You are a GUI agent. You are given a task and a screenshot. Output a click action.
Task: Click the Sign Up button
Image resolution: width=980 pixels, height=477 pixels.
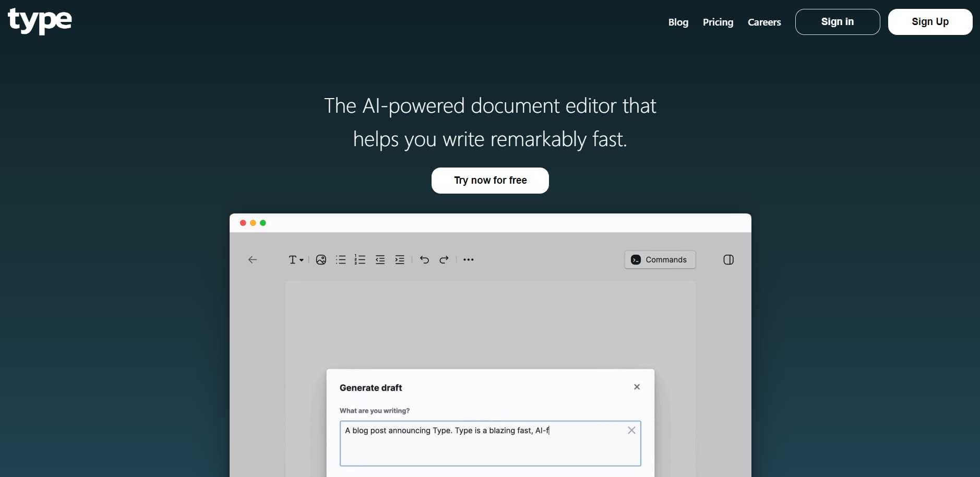tap(930, 22)
